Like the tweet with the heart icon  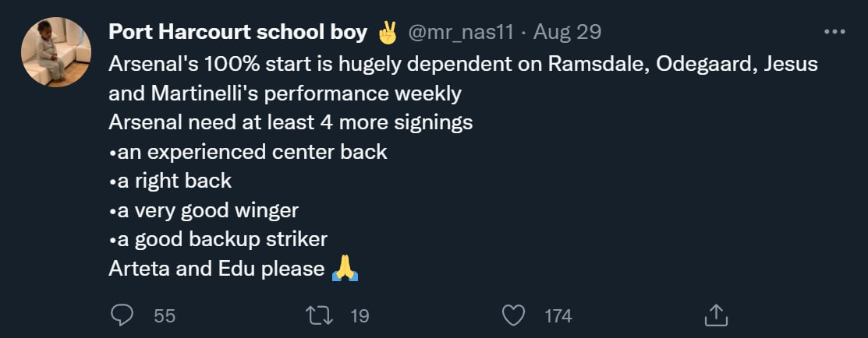point(513,315)
